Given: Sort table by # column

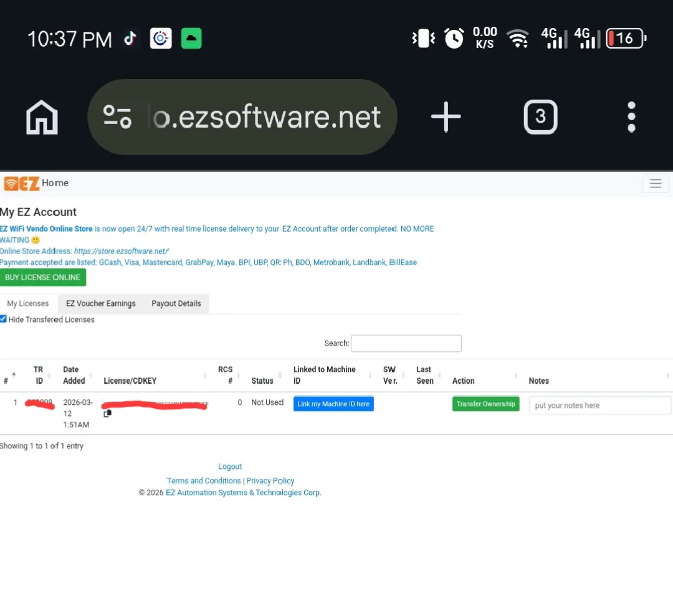Looking at the screenshot, I should [9, 376].
